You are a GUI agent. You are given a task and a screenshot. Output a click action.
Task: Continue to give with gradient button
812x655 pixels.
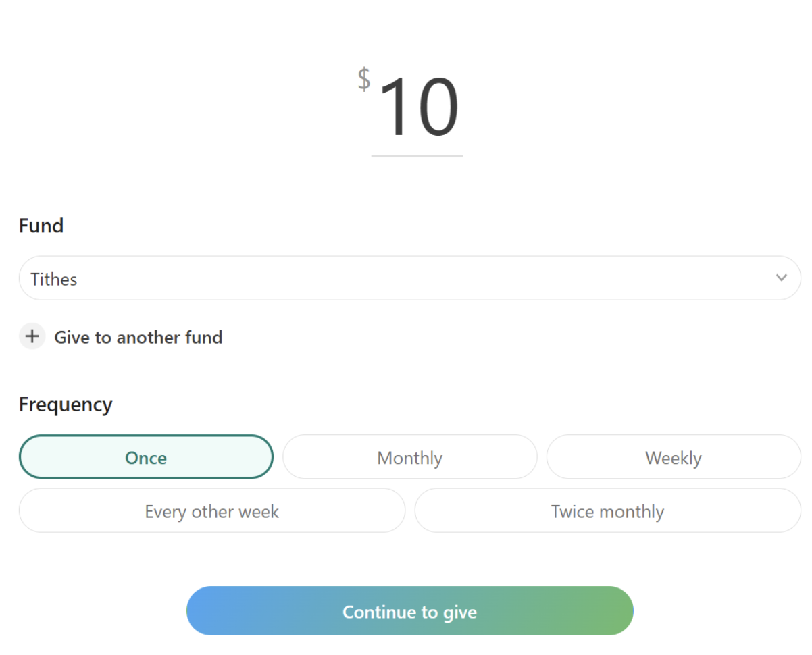[410, 611]
